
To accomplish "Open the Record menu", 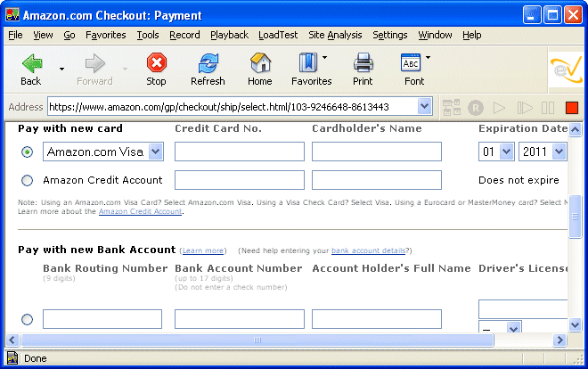I will [x=184, y=35].
